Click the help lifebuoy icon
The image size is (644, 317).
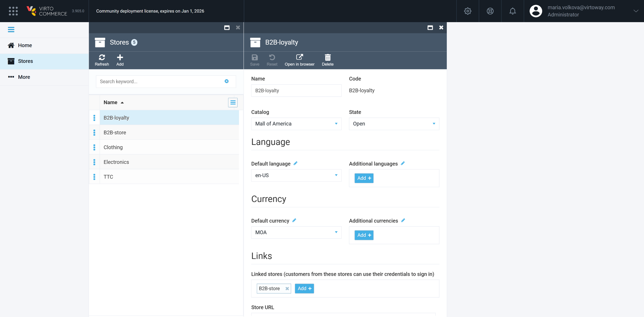pyautogui.click(x=490, y=11)
